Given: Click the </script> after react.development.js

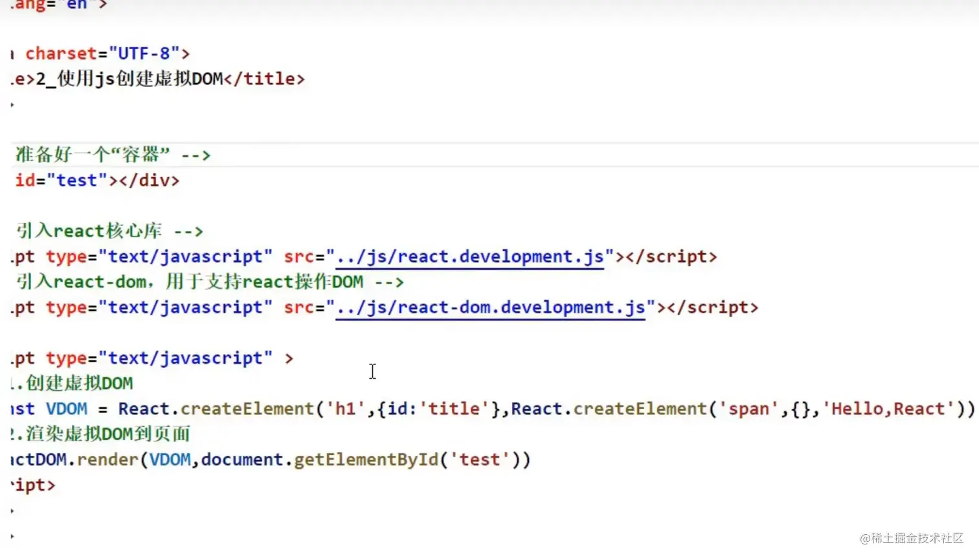Looking at the screenshot, I should coord(671,257).
